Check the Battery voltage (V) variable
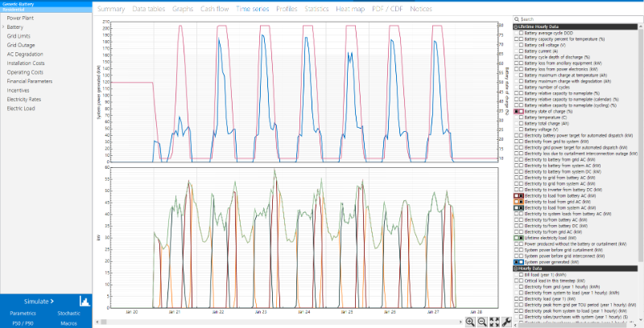The image size is (644, 328). click(x=521, y=129)
